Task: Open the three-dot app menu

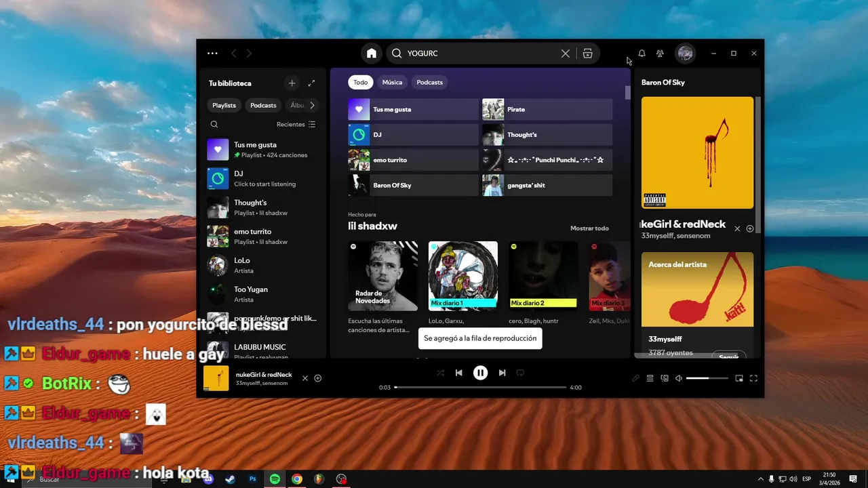Action: [212, 54]
